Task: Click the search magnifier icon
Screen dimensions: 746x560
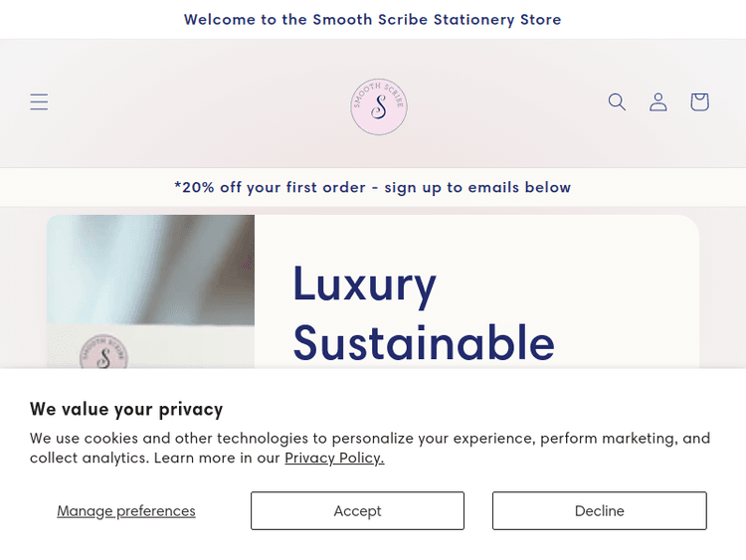Action: pyautogui.click(x=617, y=101)
